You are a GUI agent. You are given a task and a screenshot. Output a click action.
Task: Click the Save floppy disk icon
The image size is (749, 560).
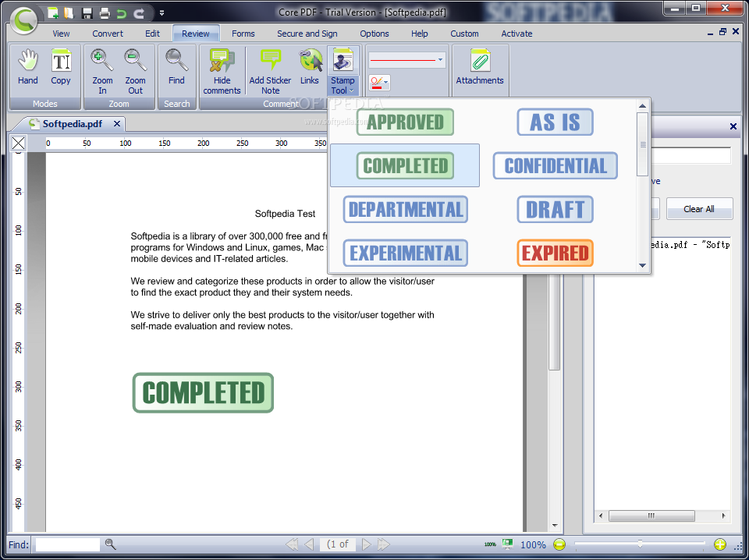tap(87, 13)
